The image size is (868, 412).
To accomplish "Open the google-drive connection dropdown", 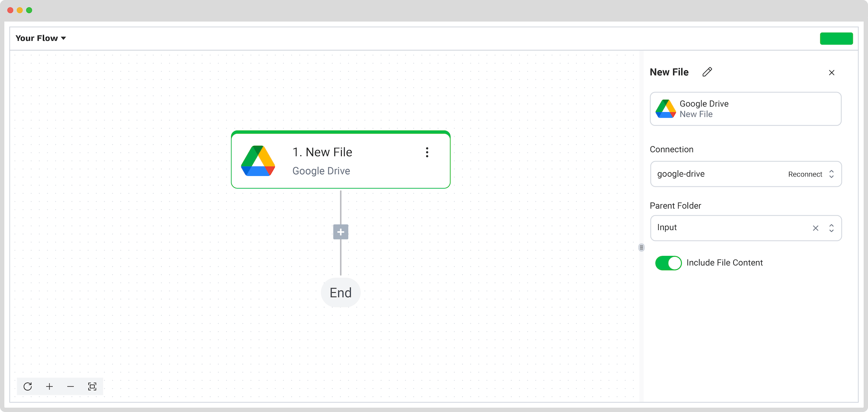I will point(746,174).
